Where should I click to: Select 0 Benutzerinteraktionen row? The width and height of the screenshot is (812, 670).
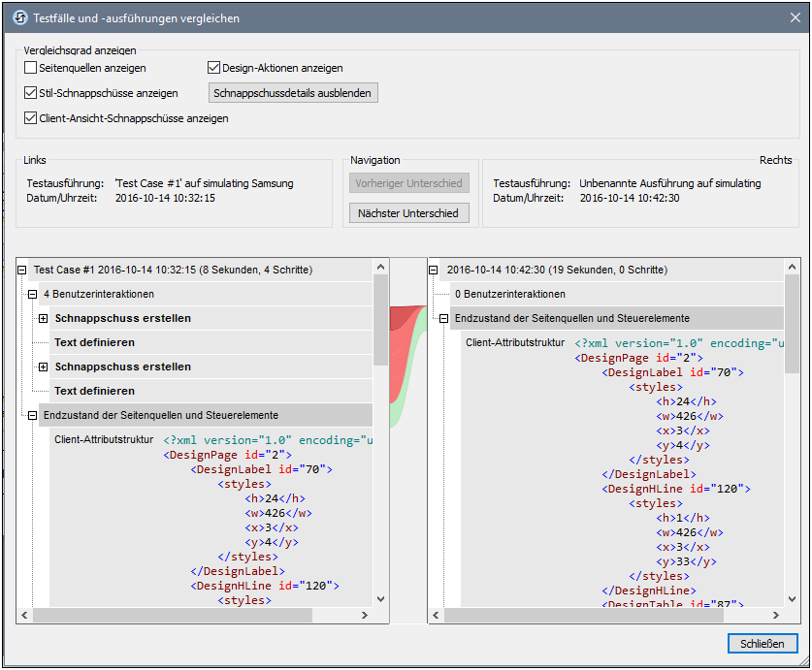[x=509, y=294]
